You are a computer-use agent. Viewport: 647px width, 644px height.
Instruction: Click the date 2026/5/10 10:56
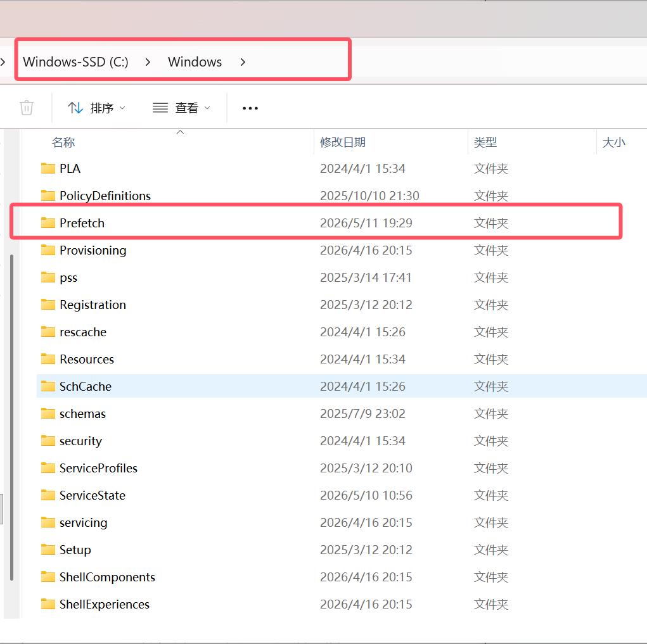[x=366, y=495]
